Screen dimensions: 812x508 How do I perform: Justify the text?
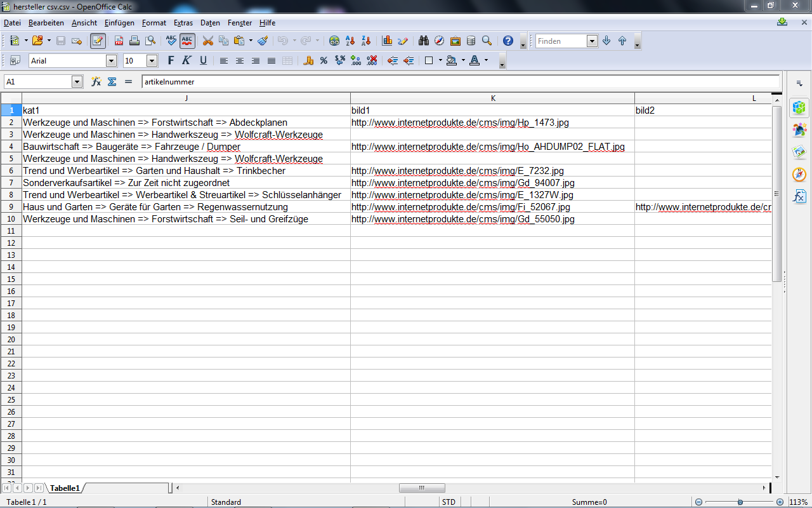[272, 60]
